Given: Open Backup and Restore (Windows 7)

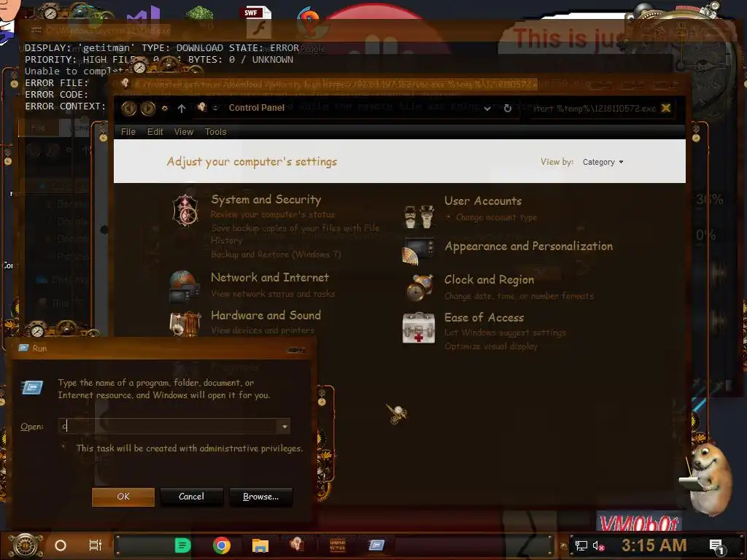Looking at the screenshot, I should pyautogui.click(x=276, y=254).
